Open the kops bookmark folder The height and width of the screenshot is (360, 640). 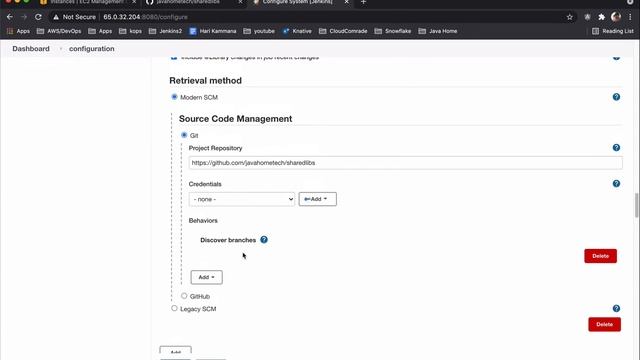point(130,31)
